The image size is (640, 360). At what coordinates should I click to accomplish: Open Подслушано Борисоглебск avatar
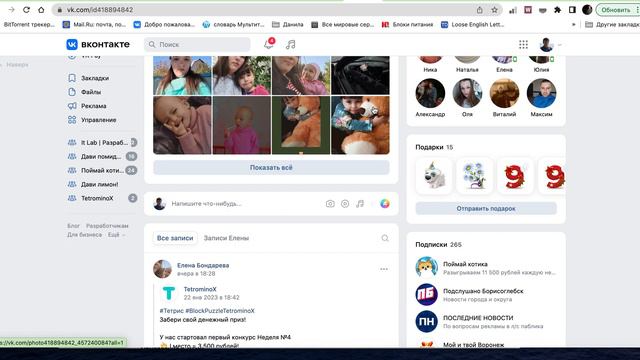point(426,294)
